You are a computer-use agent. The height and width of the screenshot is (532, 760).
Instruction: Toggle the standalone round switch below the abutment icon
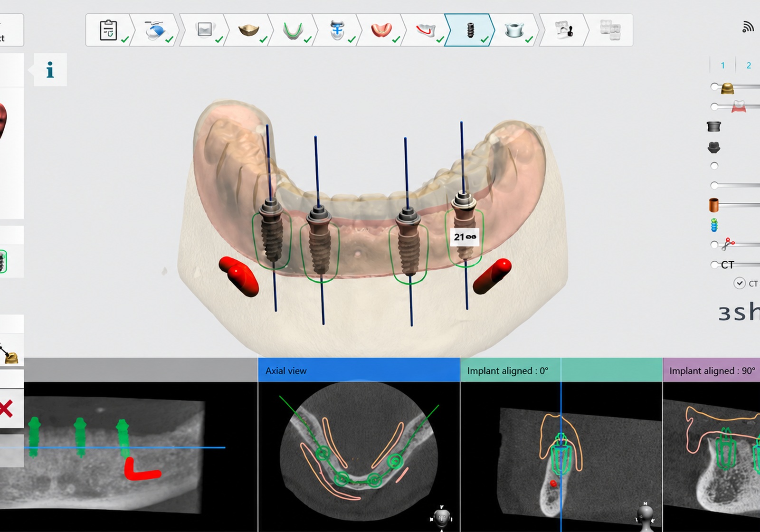(714, 166)
